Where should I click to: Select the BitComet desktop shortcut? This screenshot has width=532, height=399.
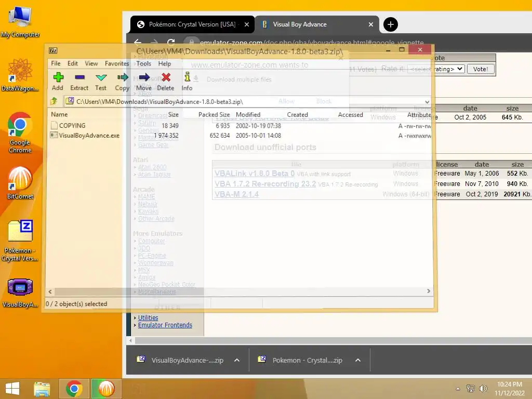pos(20,183)
